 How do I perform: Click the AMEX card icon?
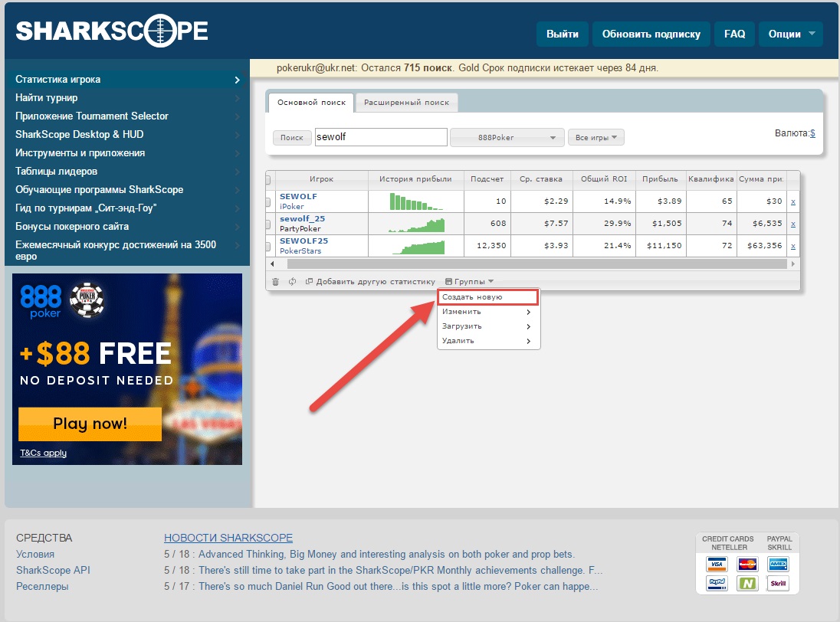[778, 565]
